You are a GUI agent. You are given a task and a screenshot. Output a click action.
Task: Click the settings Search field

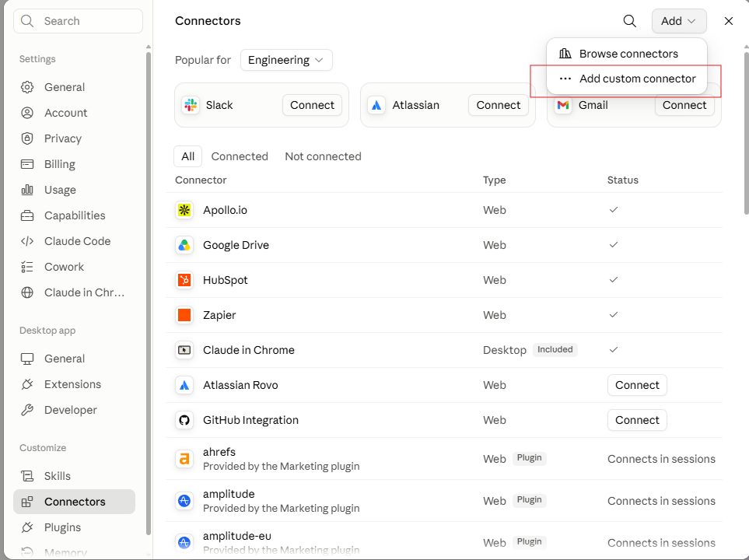click(78, 21)
